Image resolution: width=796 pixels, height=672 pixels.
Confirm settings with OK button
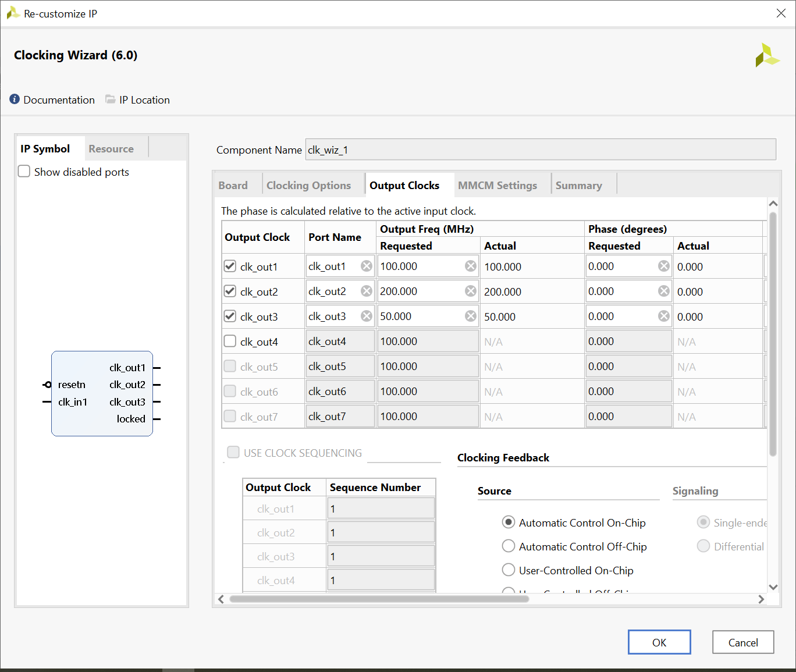click(659, 642)
